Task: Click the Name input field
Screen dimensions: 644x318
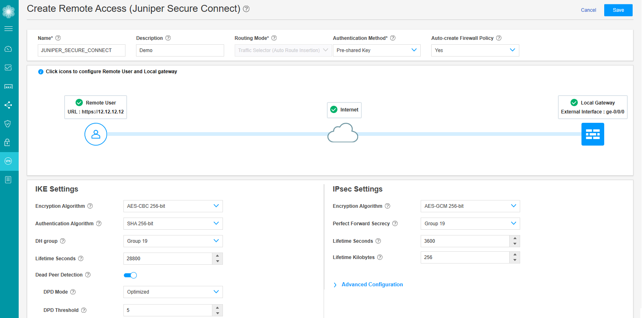Action: 81,50
